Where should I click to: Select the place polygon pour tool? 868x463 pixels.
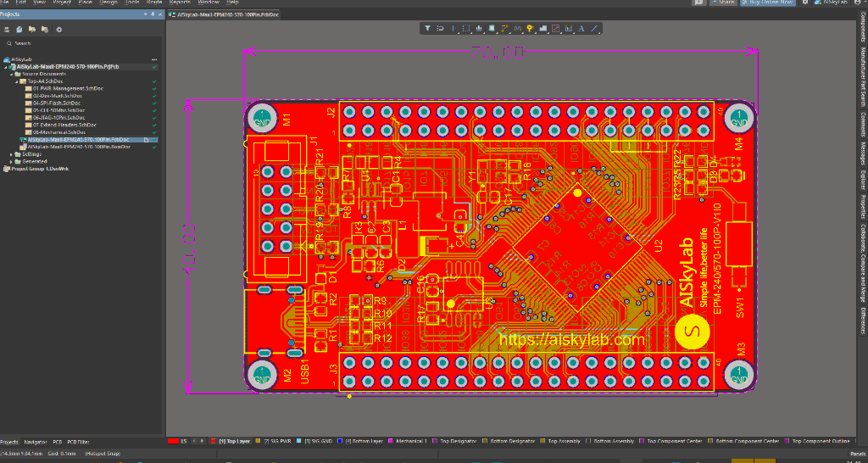tap(543, 28)
